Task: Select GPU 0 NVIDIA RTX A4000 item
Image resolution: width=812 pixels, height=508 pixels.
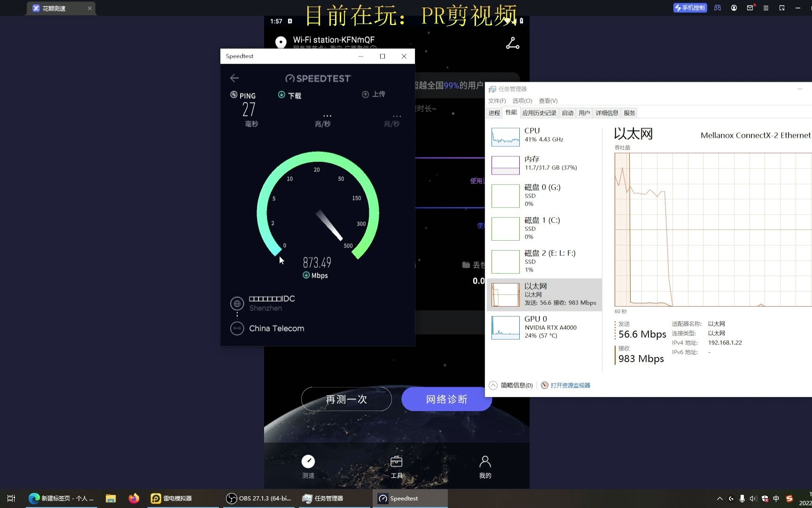Action: click(545, 327)
